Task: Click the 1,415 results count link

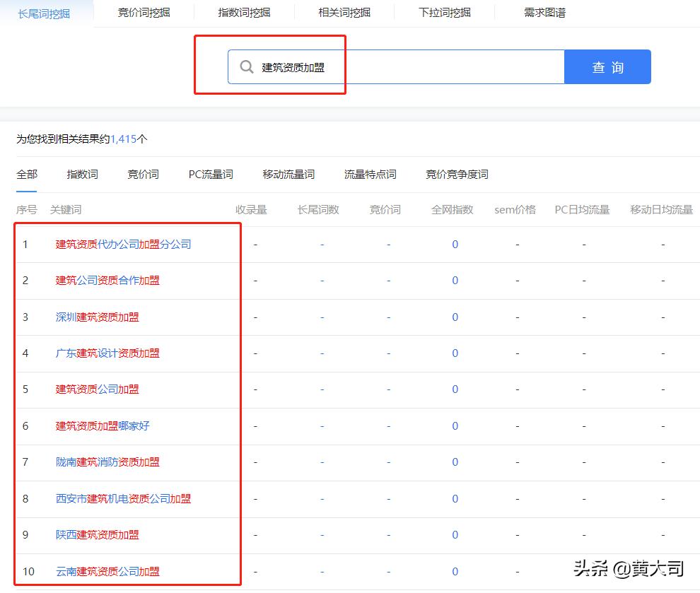Action: point(122,139)
